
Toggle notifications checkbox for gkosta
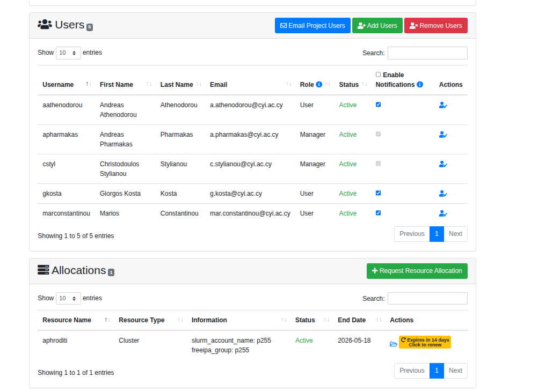point(378,193)
